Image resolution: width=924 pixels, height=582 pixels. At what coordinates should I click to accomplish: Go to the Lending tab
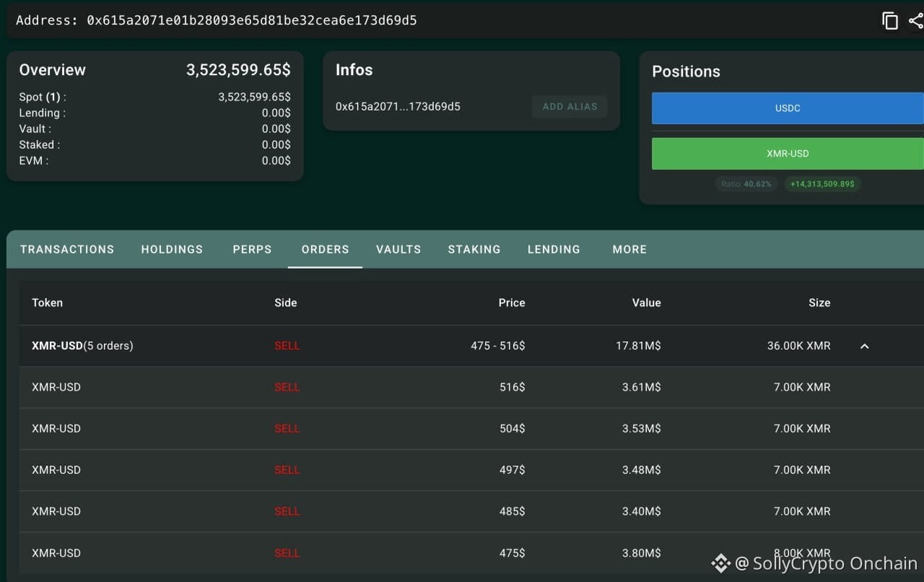tap(554, 249)
